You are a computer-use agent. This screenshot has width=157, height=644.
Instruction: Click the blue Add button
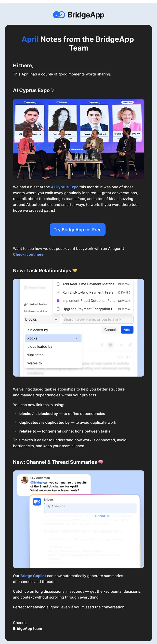point(127,330)
